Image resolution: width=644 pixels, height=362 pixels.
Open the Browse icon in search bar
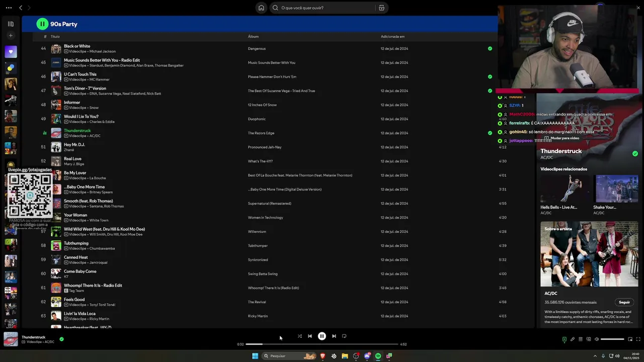tap(381, 8)
